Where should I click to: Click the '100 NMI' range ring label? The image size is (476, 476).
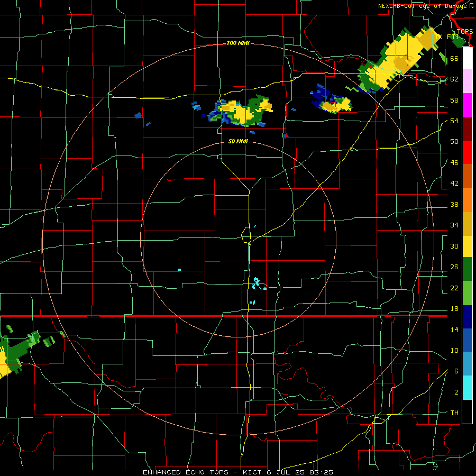tap(238, 43)
